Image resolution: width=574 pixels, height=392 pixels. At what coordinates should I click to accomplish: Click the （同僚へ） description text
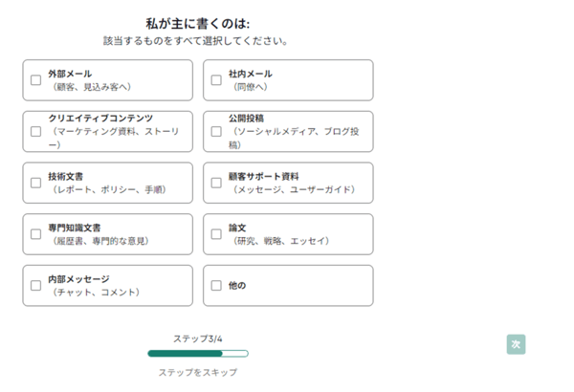(251, 87)
